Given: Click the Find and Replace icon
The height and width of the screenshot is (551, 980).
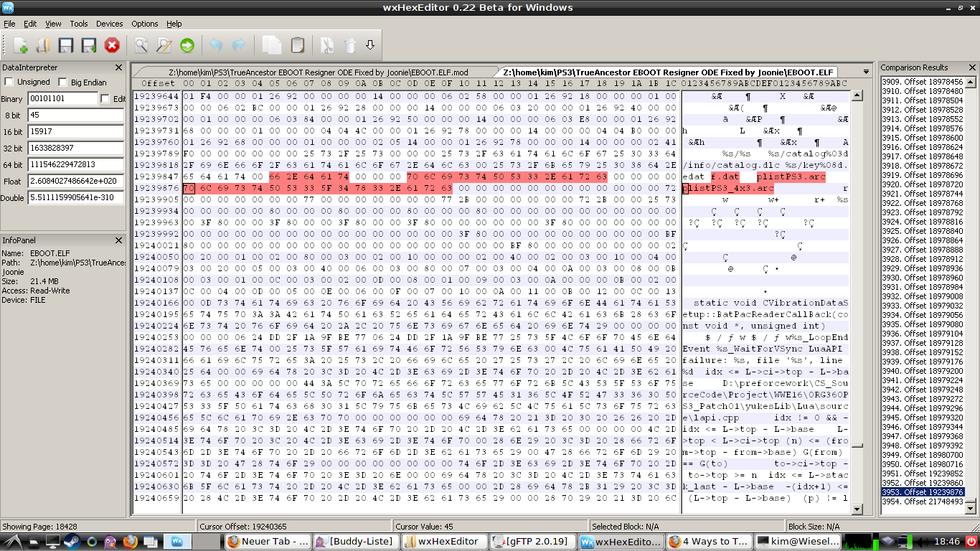Looking at the screenshot, I should click(x=164, y=46).
